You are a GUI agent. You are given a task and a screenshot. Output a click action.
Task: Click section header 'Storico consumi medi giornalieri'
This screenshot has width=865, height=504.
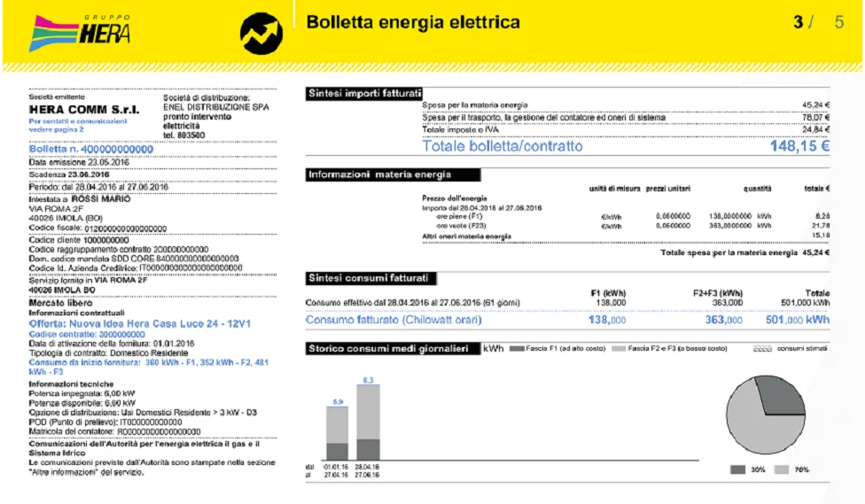[x=393, y=348]
